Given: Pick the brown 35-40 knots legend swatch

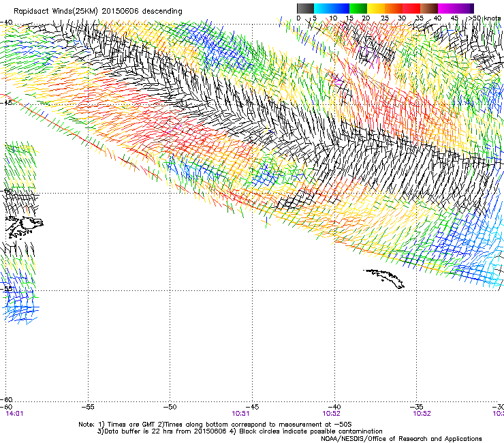Looking at the screenshot, I should pyautogui.click(x=429, y=8).
